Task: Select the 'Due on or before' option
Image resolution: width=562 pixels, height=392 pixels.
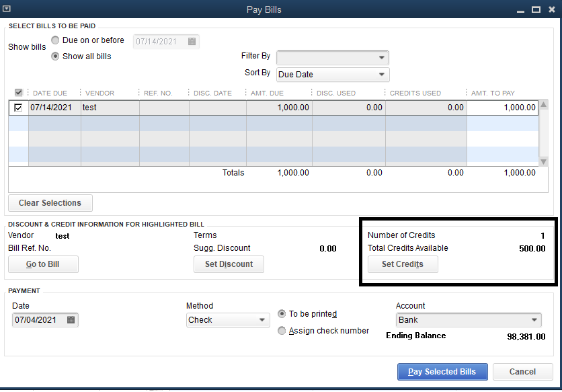Action: tap(56, 40)
